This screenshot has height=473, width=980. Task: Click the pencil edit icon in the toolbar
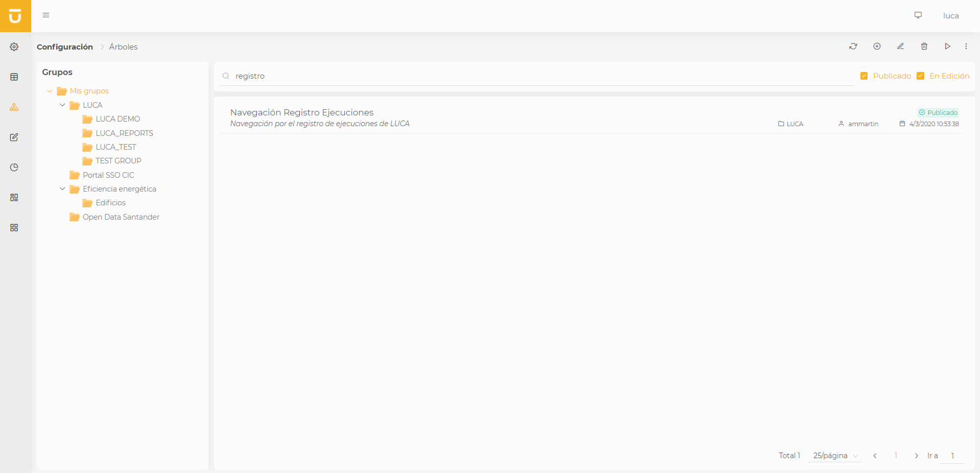900,46
